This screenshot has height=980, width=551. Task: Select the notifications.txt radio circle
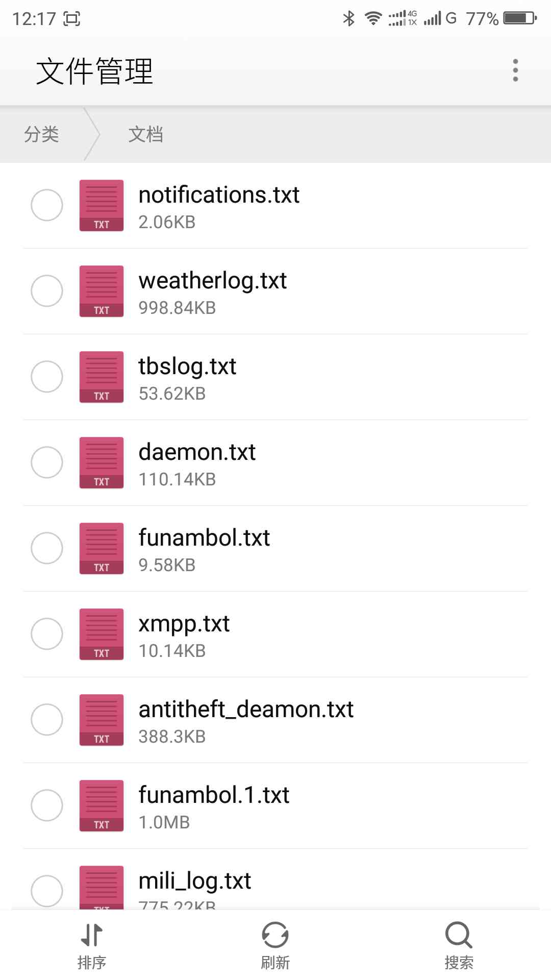click(47, 205)
